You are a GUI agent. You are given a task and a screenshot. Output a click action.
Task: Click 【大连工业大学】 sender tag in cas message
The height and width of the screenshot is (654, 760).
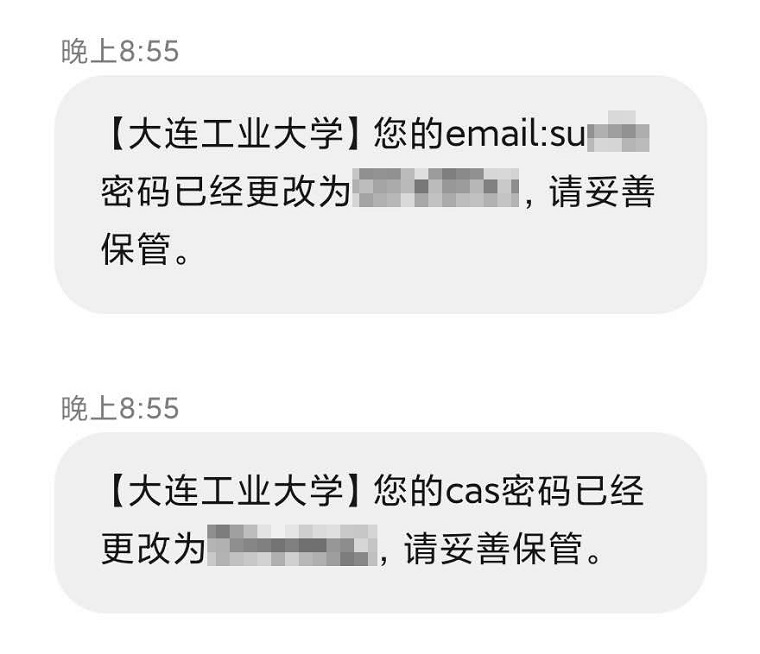point(235,491)
